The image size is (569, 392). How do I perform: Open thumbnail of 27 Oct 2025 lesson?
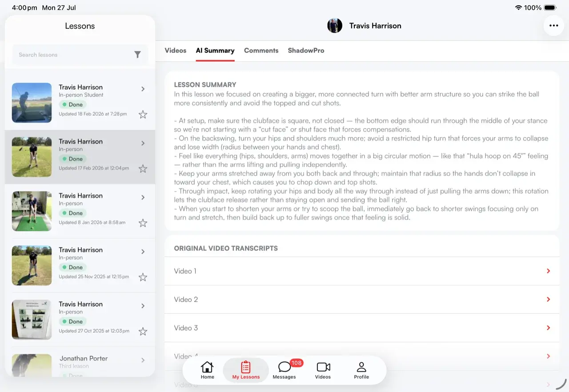pos(32,320)
